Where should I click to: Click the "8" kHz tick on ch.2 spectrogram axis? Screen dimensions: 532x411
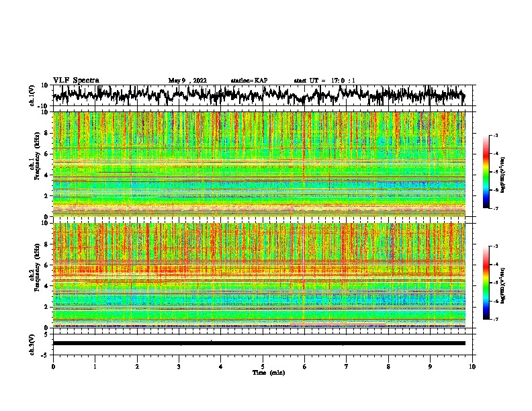[x=47, y=244]
